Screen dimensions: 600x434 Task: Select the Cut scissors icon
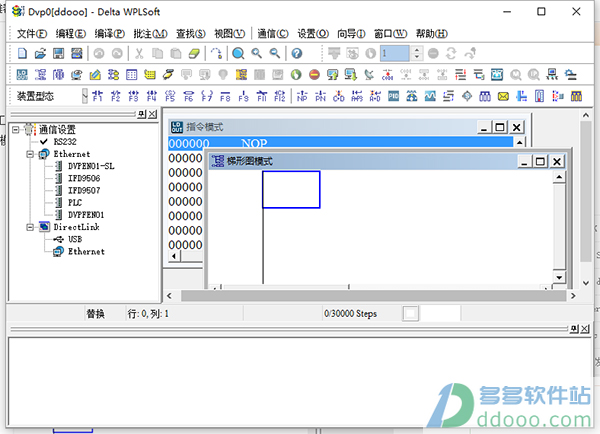coord(139,53)
